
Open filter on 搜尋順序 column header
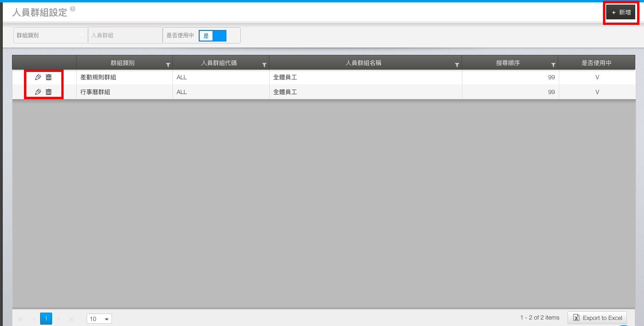pyautogui.click(x=553, y=65)
